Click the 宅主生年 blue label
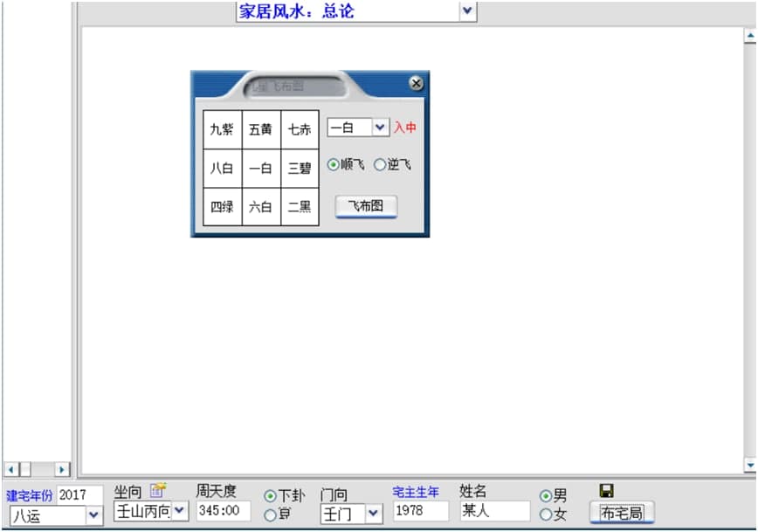The width and height of the screenshot is (758, 532). (x=416, y=492)
